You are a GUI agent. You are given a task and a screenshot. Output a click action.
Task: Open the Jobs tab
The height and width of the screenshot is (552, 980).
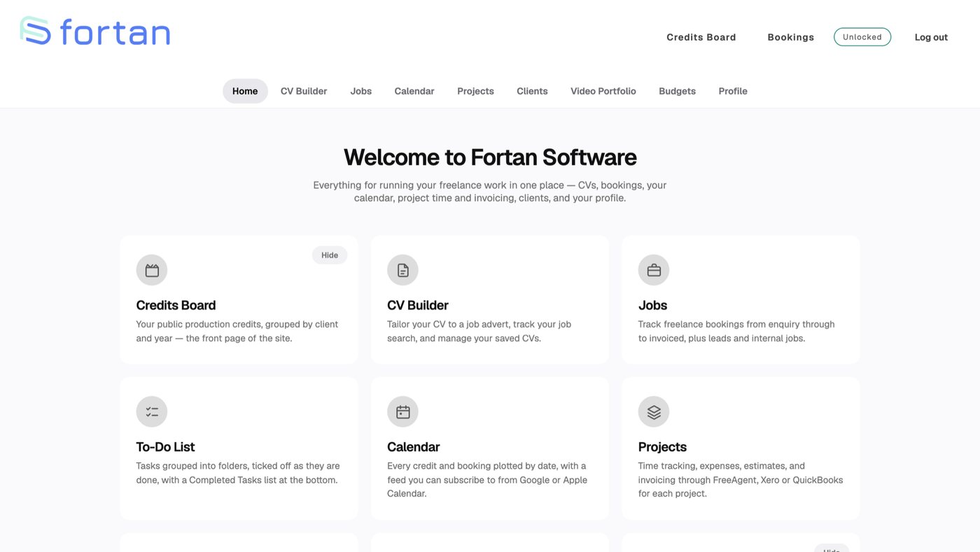tap(361, 91)
